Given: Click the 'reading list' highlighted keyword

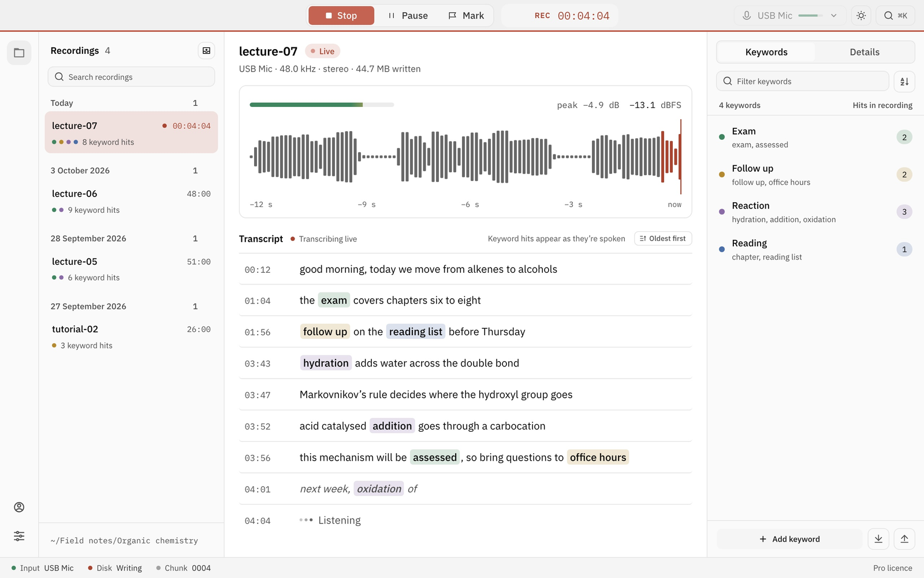Looking at the screenshot, I should coord(416,332).
